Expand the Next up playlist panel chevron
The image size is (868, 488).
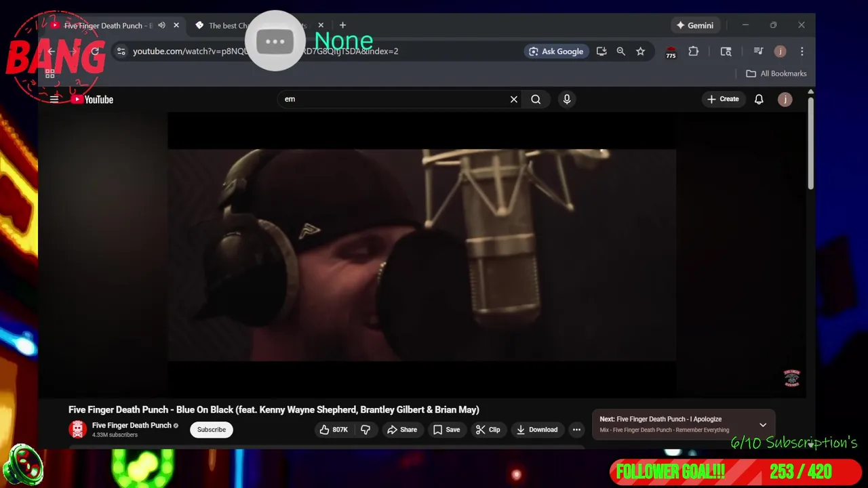click(x=763, y=425)
